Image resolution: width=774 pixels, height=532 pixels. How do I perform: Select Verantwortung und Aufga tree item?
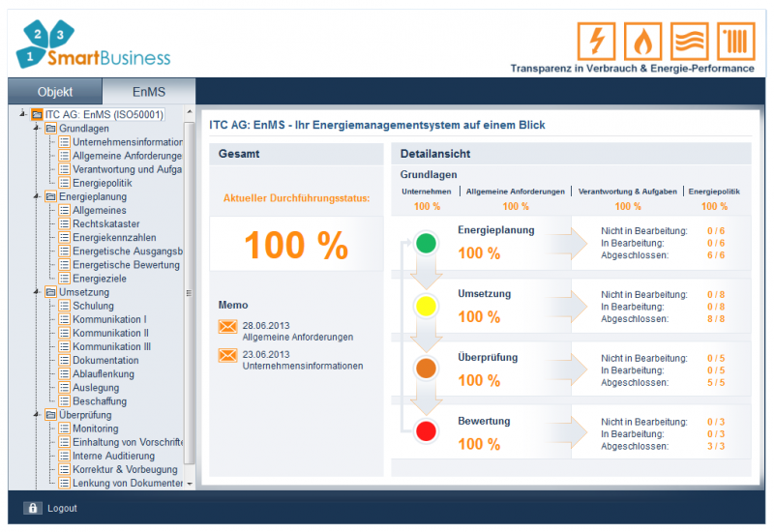click(128, 169)
